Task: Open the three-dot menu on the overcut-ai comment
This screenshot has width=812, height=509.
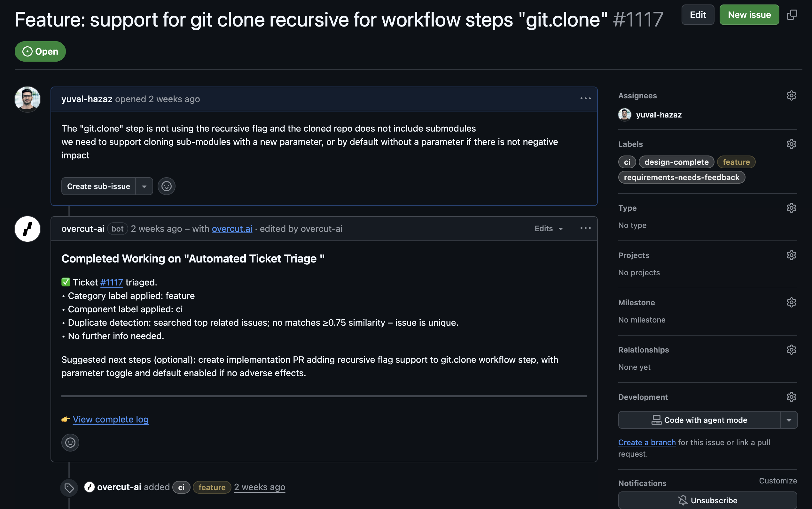Action: (585, 228)
